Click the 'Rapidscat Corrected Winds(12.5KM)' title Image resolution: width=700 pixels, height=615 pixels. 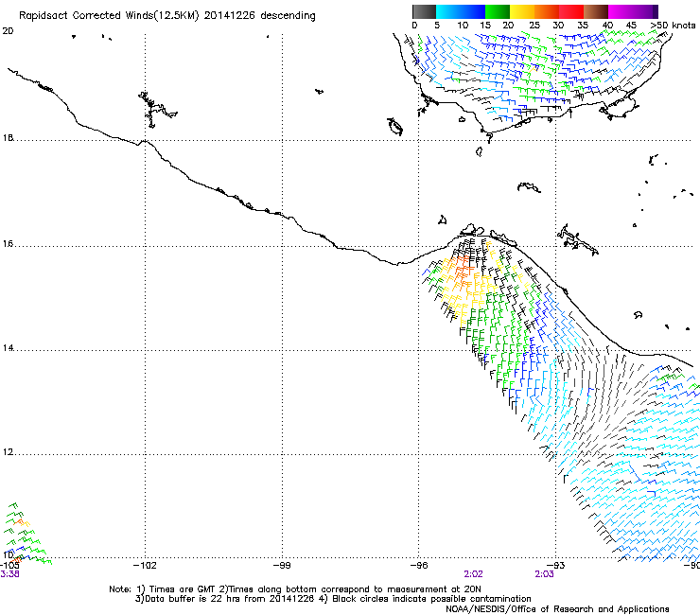pyautogui.click(x=109, y=16)
